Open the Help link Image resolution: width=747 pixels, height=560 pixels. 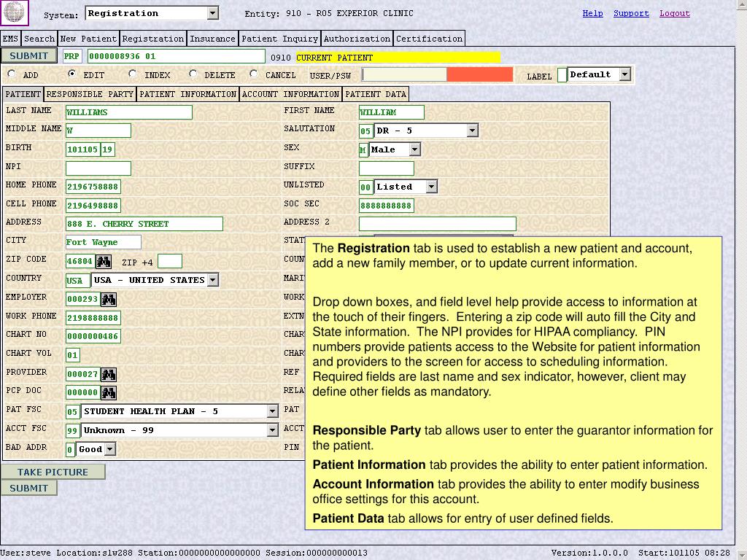(x=592, y=13)
